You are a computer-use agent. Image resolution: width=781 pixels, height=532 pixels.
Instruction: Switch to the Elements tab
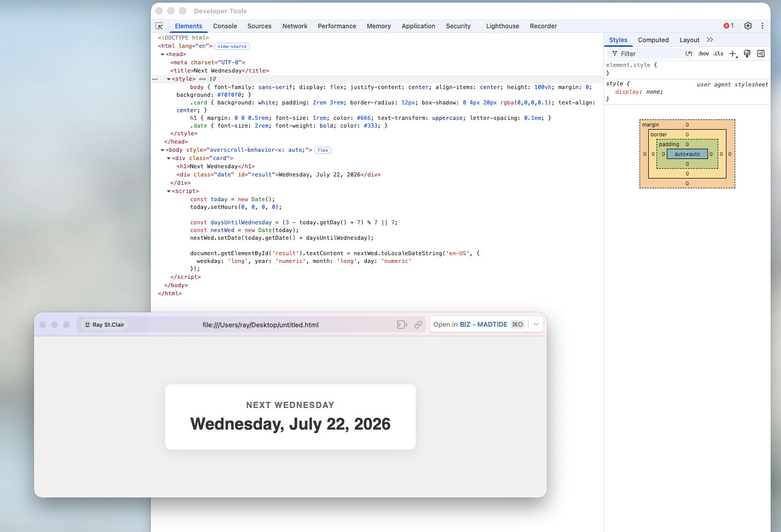[188, 26]
